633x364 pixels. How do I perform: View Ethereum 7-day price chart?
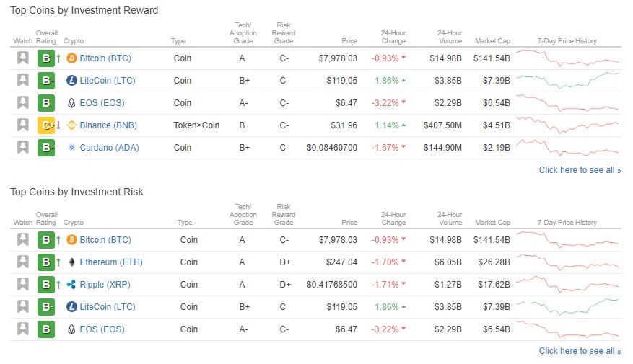click(567, 262)
